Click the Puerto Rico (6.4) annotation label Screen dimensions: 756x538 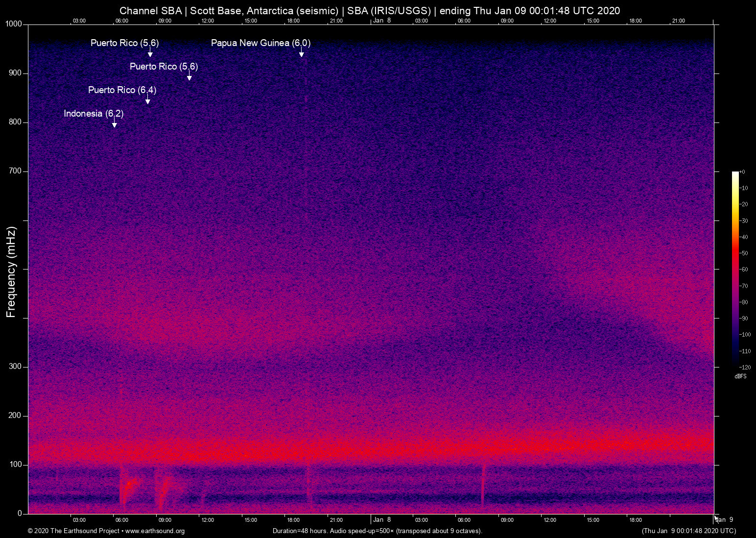pyautogui.click(x=122, y=90)
